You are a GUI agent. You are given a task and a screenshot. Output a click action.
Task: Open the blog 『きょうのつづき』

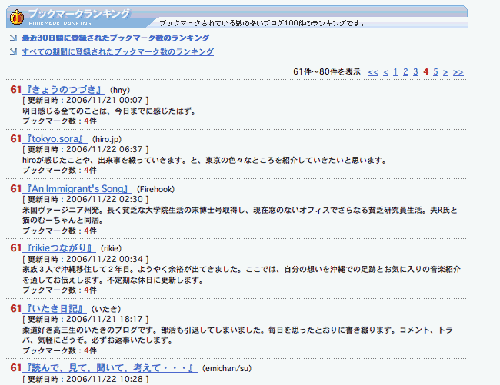click(x=63, y=90)
